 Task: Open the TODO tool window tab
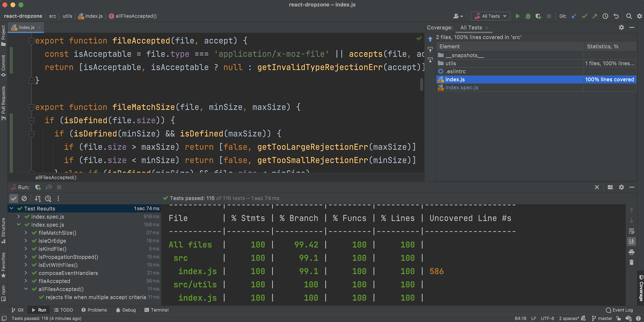[64, 310]
